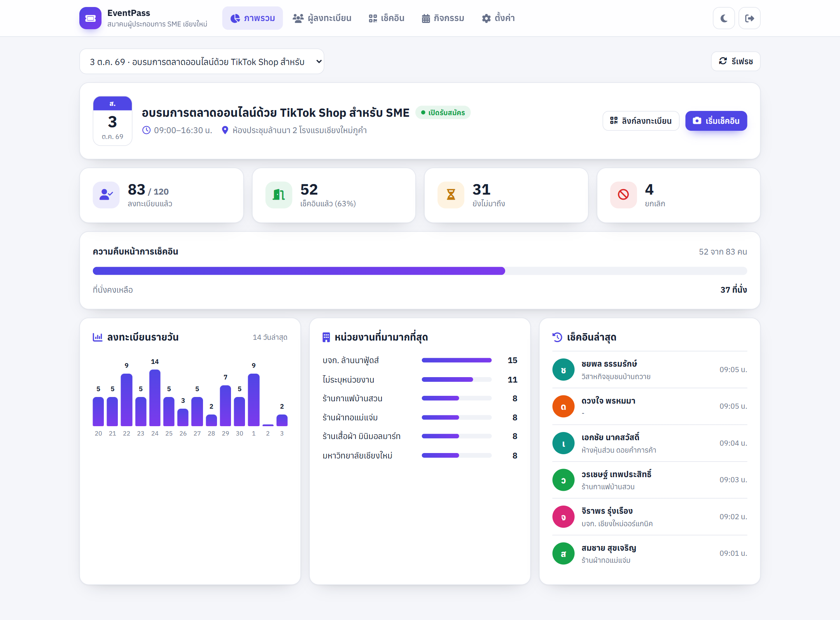Go to the ผู้ลงทะเบียน registrants tab
Viewport: 840px width, 620px height.
(x=322, y=18)
